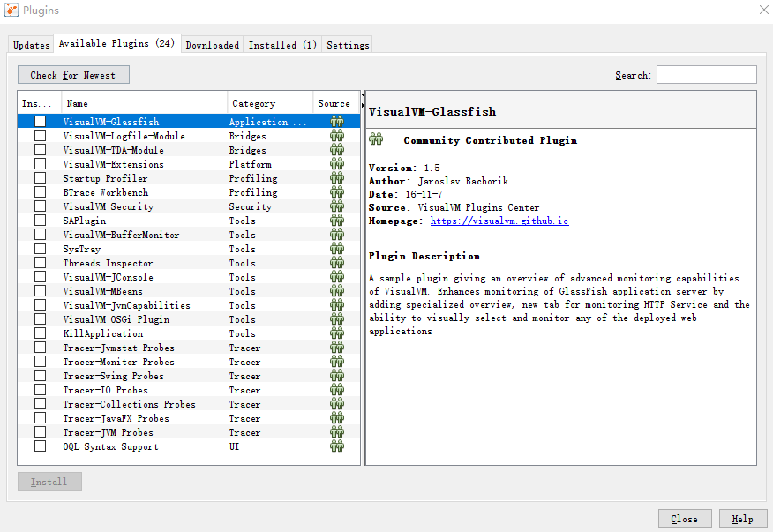Switch to the Updates tab
773x532 pixels.
pyautogui.click(x=31, y=45)
